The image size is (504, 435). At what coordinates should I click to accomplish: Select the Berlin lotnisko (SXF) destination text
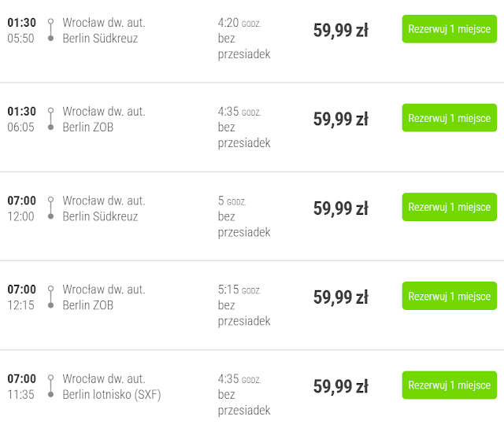click(x=111, y=394)
